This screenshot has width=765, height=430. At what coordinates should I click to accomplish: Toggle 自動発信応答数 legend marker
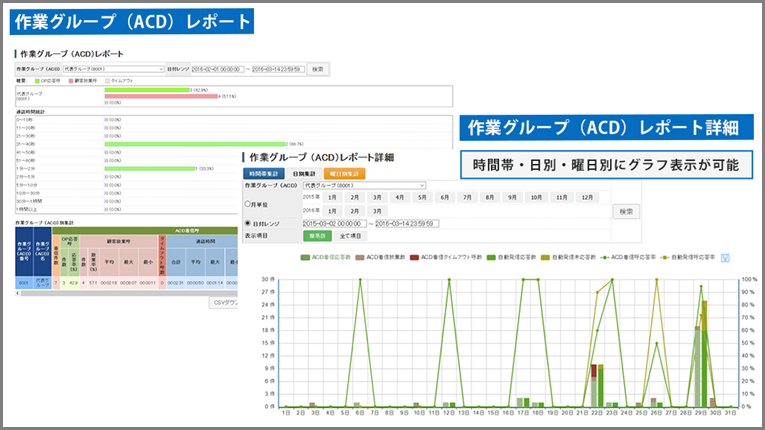pyautogui.click(x=490, y=257)
